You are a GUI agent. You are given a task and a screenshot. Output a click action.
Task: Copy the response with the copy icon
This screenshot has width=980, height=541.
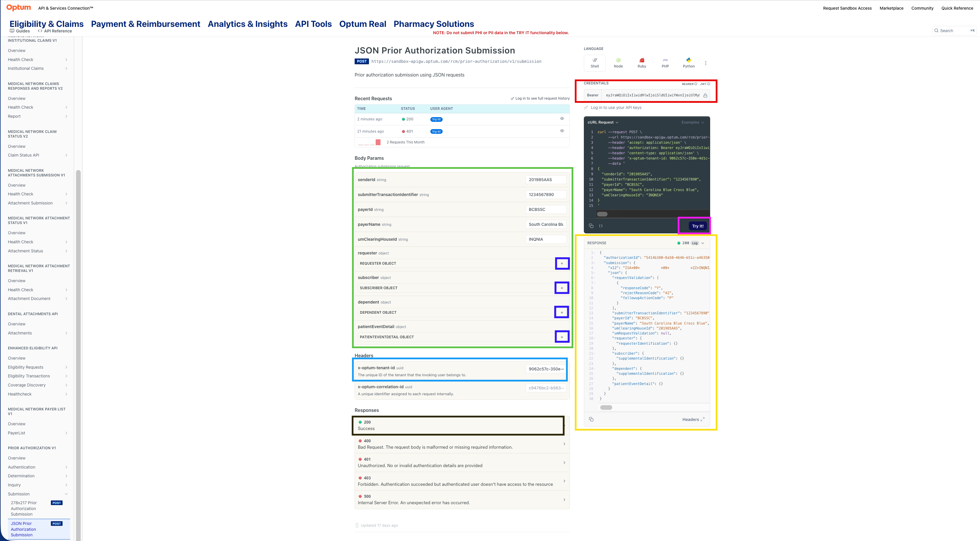pos(591,419)
